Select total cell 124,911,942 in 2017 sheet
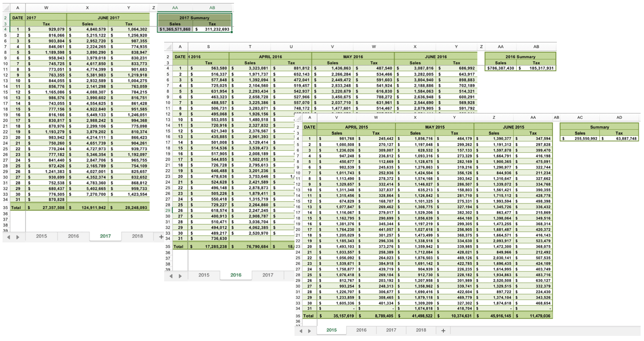This screenshot has height=341, width=644. [x=88, y=208]
